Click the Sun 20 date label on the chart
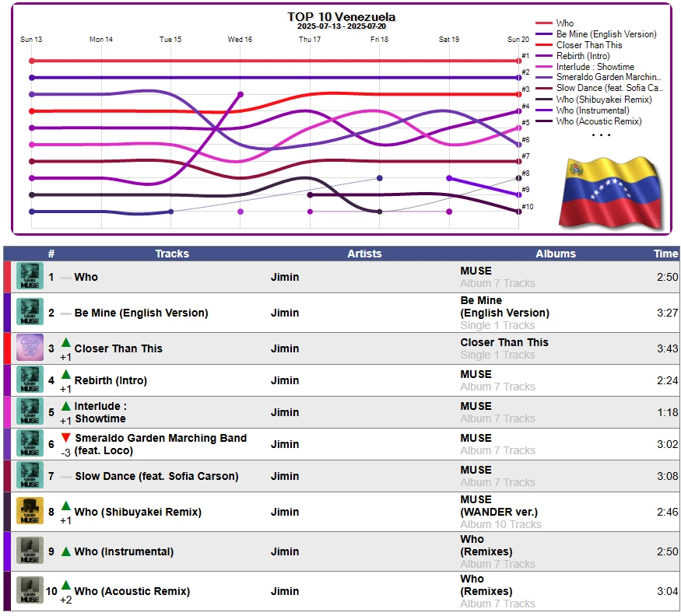Image resolution: width=681 pixels, height=616 pixels. point(518,40)
